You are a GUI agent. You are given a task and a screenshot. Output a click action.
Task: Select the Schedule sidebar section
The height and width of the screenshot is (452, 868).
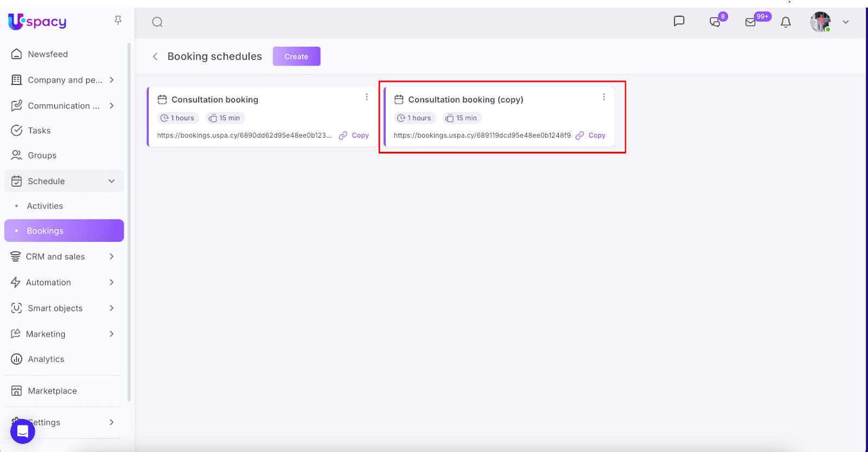(64, 181)
